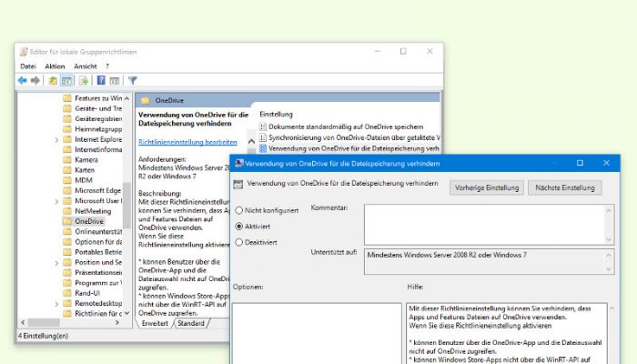This screenshot has height=364, width=637.
Task: Go forward with the gray right arrow
Action: click(x=35, y=80)
